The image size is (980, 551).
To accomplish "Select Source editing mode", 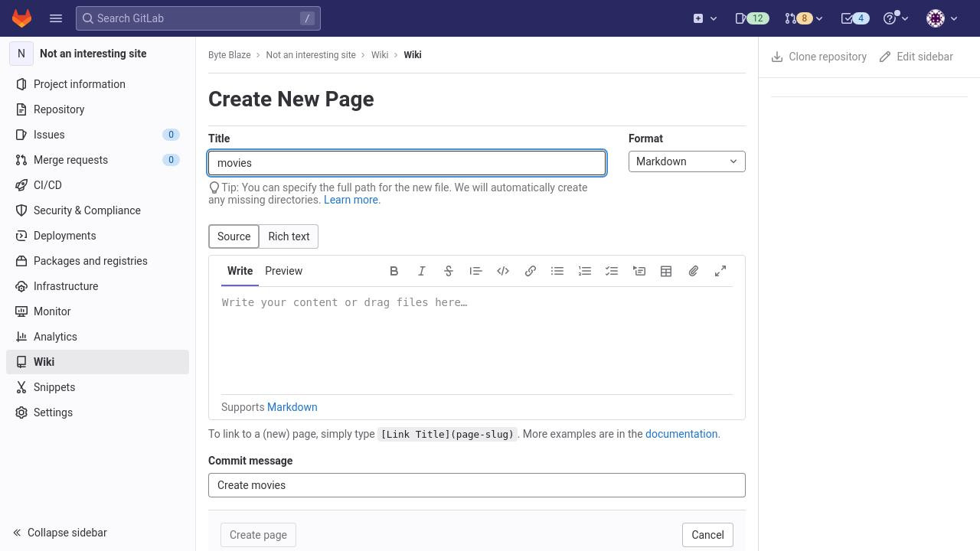I will [x=234, y=236].
